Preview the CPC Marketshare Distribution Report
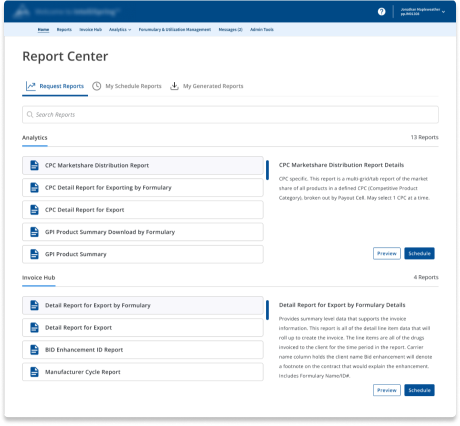Image resolution: width=460 pixels, height=426 pixels. click(387, 254)
